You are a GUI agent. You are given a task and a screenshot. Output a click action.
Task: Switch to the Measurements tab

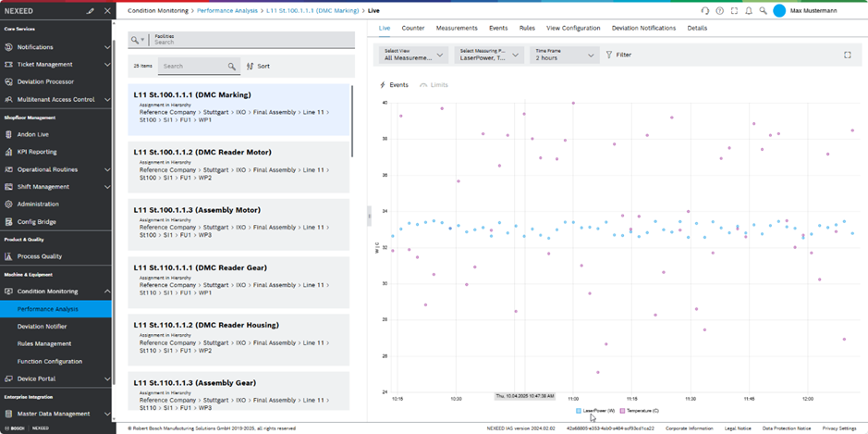click(457, 29)
